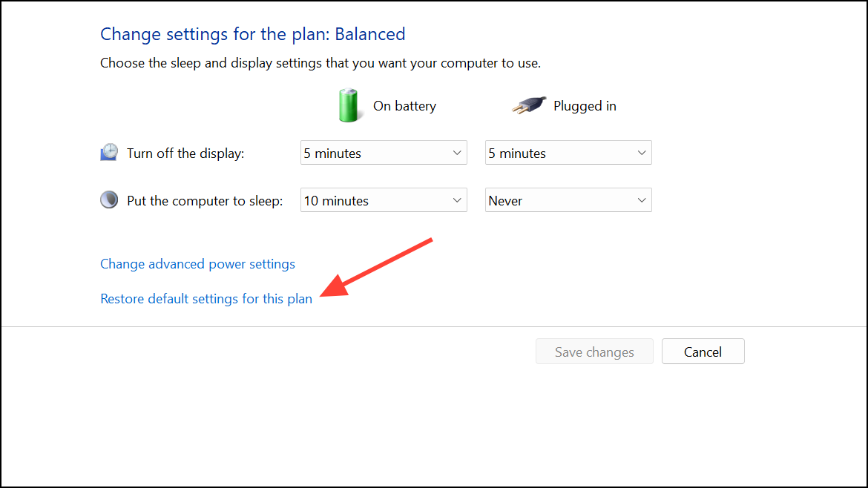Click the sleep and display settings description text
Viewport: 868px width, 488px height.
(x=320, y=63)
